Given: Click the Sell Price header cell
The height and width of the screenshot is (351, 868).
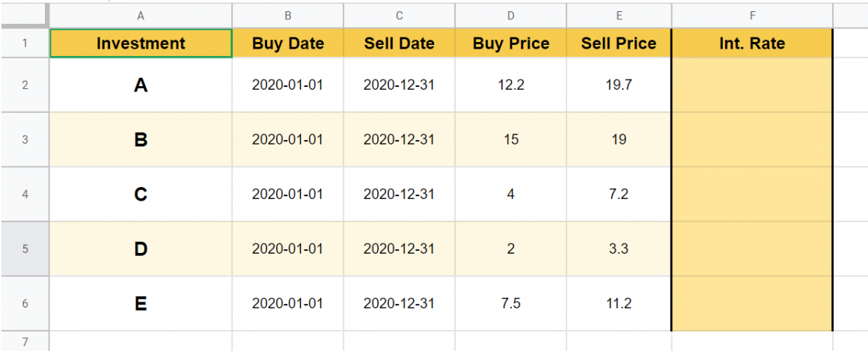Looking at the screenshot, I should (619, 43).
